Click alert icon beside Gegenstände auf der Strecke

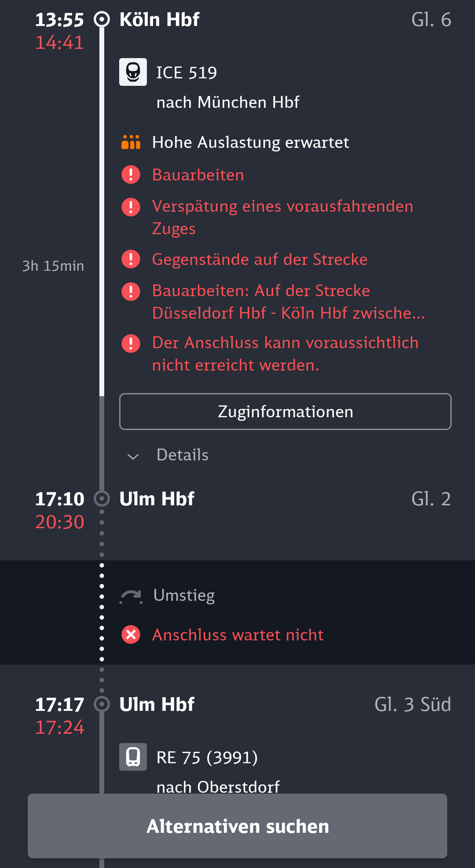click(x=131, y=259)
